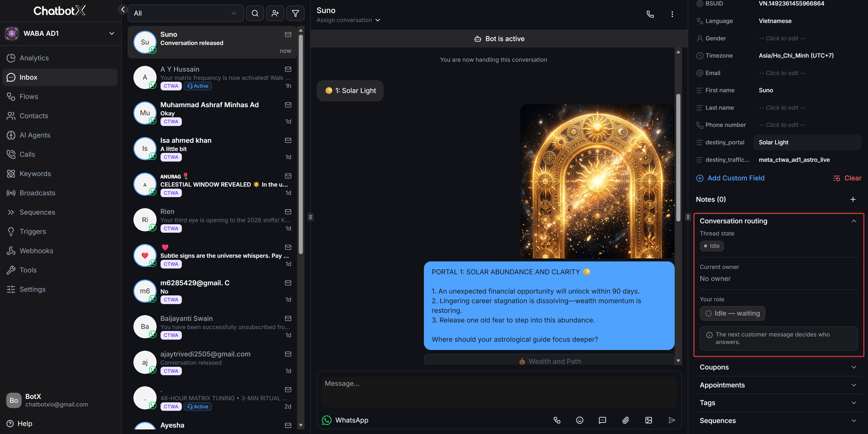Go to Analytics in the sidebar

tap(60, 58)
